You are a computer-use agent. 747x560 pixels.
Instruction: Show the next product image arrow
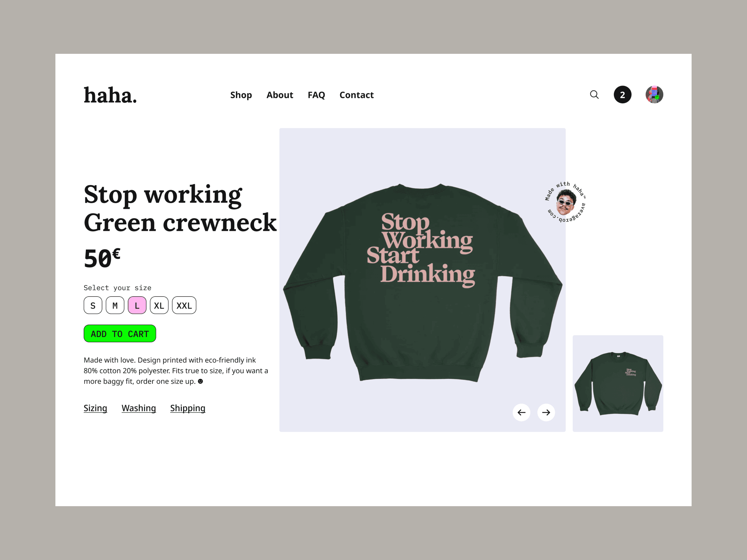click(x=546, y=413)
